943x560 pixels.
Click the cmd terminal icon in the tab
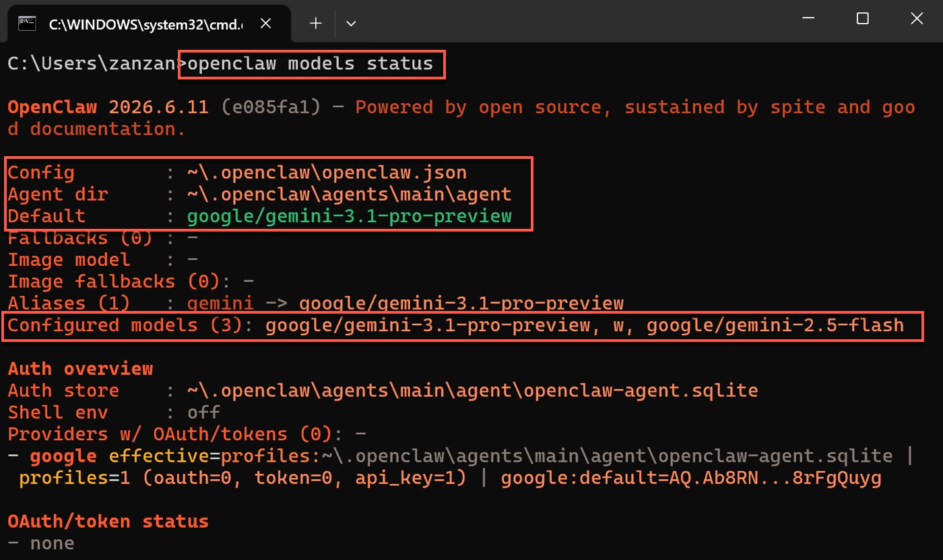click(x=27, y=23)
